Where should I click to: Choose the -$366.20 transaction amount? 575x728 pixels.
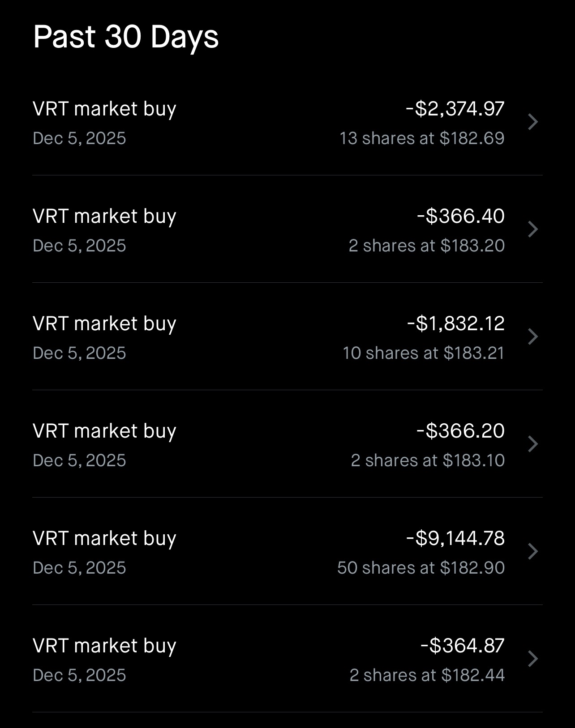[x=461, y=431]
